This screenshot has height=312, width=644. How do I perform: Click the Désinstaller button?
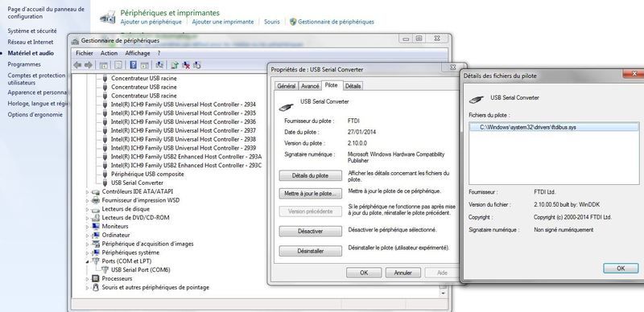point(310,251)
